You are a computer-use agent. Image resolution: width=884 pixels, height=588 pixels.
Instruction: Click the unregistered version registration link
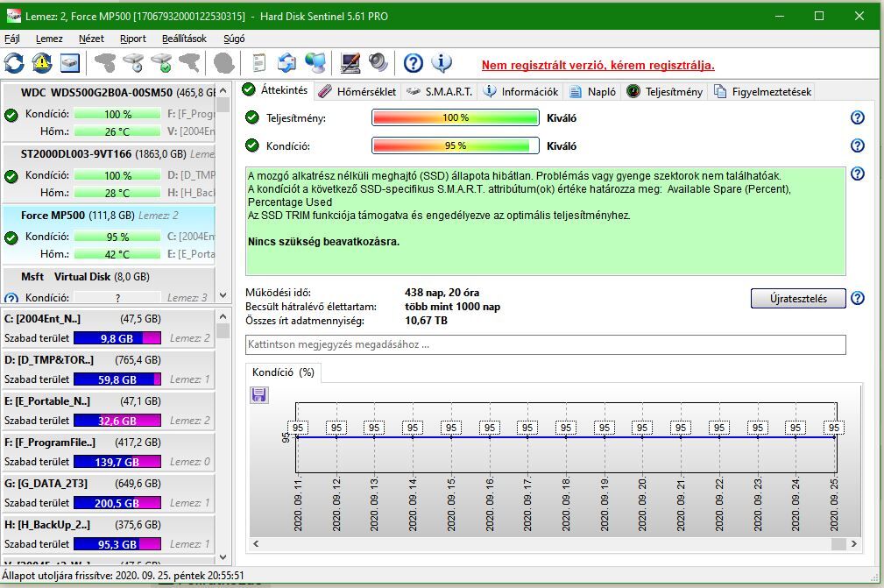pos(598,66)
